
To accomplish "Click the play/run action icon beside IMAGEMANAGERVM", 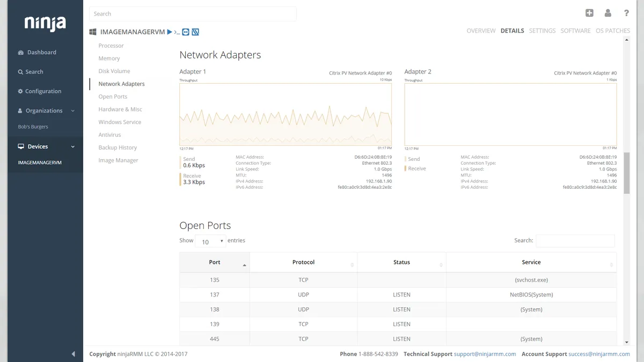I will coord(170,32).
